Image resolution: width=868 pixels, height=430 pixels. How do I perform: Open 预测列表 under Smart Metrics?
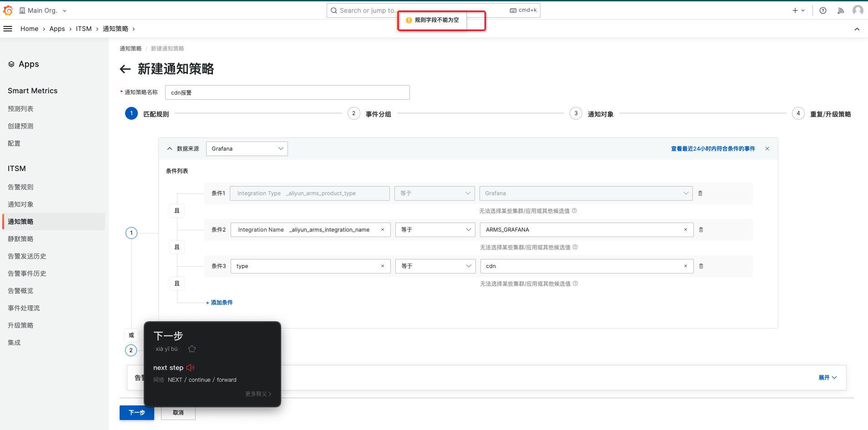20,109
